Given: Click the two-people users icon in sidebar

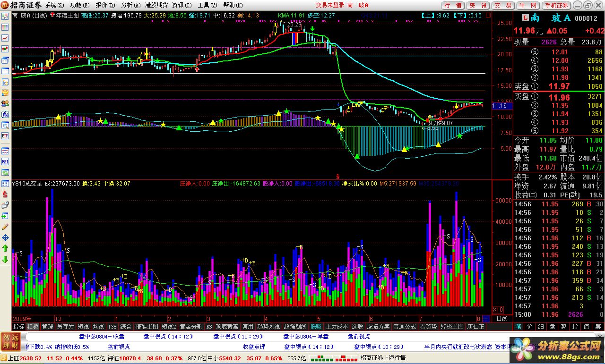Looking at the screenshot, I should pos(6,104).
